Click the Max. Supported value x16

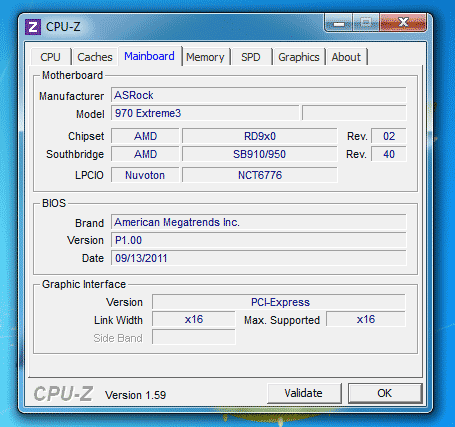366,319
